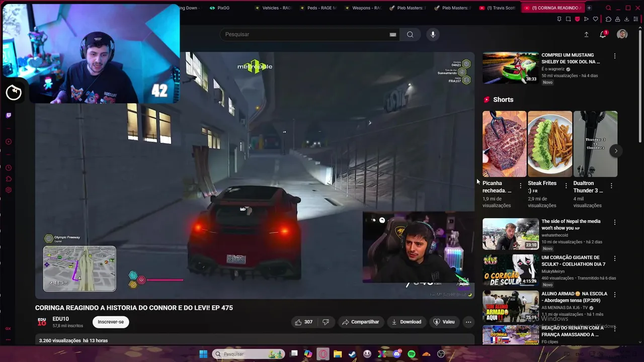The width and height of the screenshot is (644, 362).
Task: Open 'The side of Nepal' video title
Action: tap(571, 225)
